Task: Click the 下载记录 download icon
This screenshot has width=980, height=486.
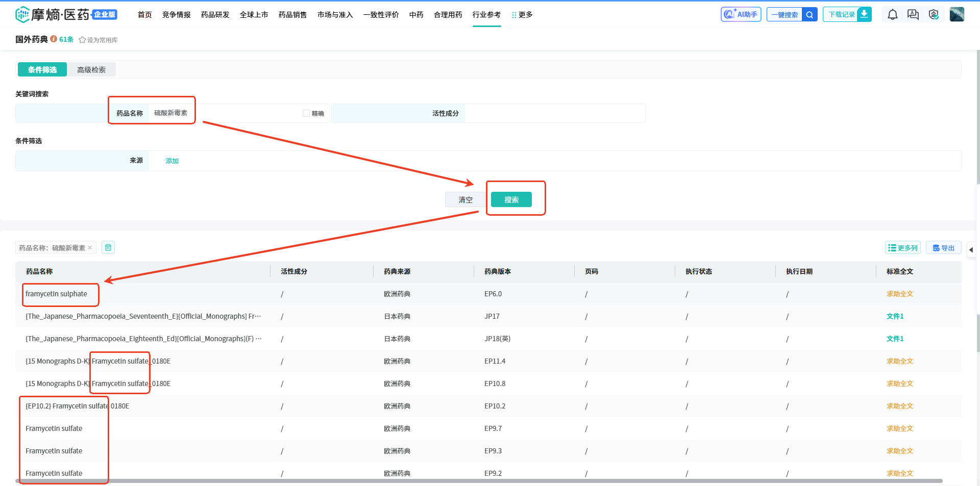Action: tap(864, 14)
